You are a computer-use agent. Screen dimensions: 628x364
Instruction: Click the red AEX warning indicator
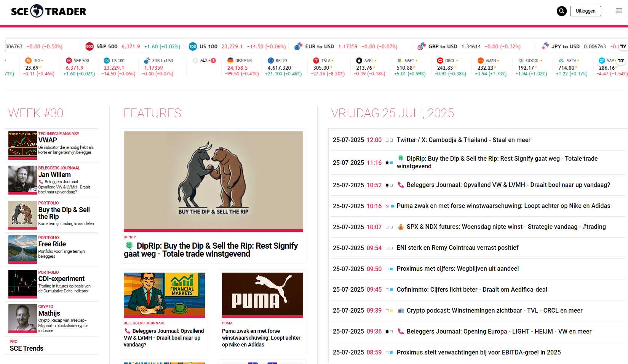[x=213, y=61]
